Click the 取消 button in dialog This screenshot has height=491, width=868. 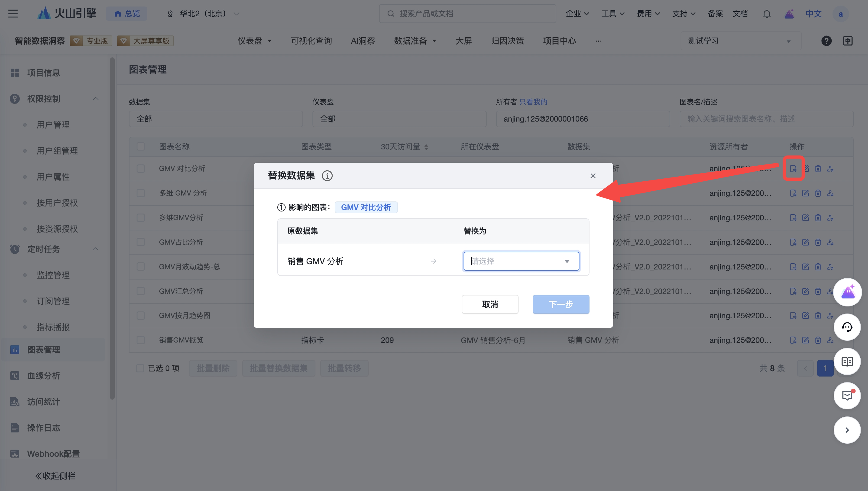(490, 304)
